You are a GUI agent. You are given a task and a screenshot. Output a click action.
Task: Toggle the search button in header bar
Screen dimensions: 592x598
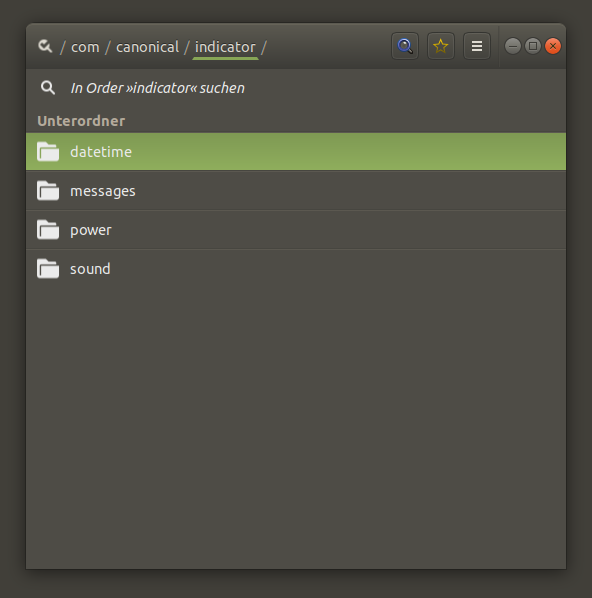click(x=405, y=46)
